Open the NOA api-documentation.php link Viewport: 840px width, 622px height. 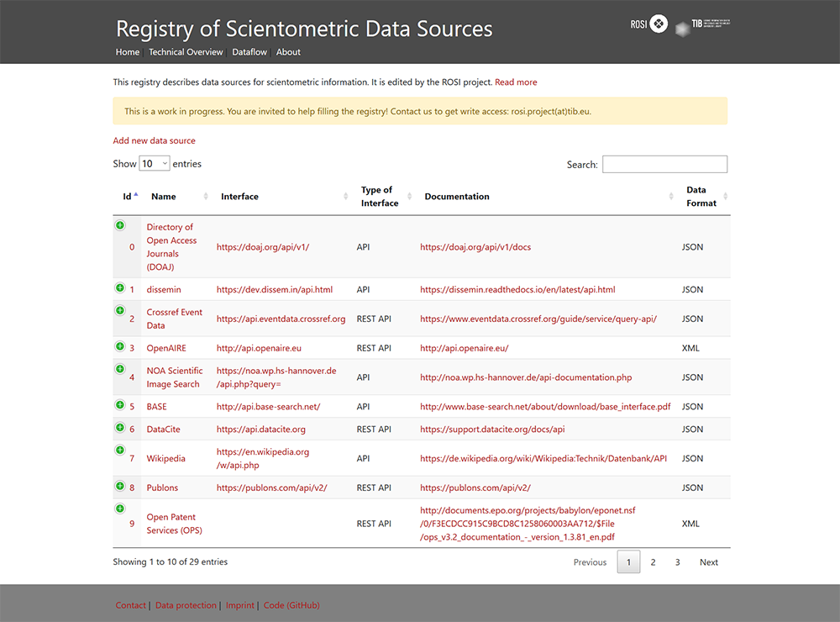click(x=526, y=377)
